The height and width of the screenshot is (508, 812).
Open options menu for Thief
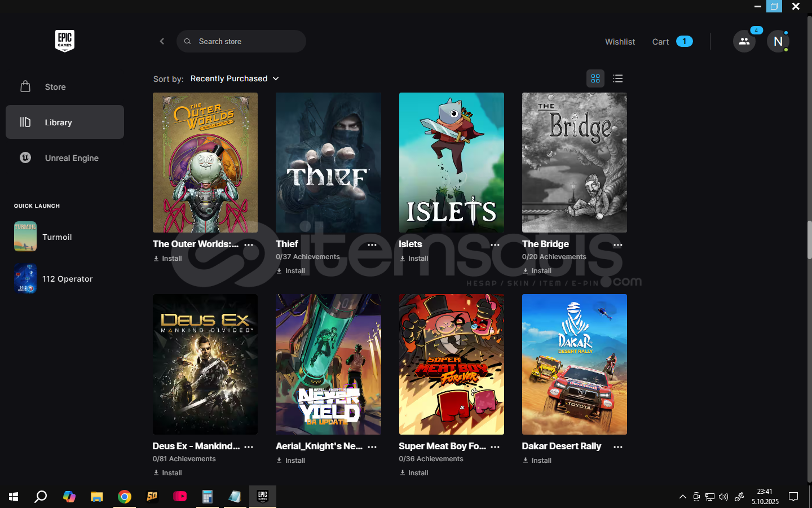[x=372, y=245]
